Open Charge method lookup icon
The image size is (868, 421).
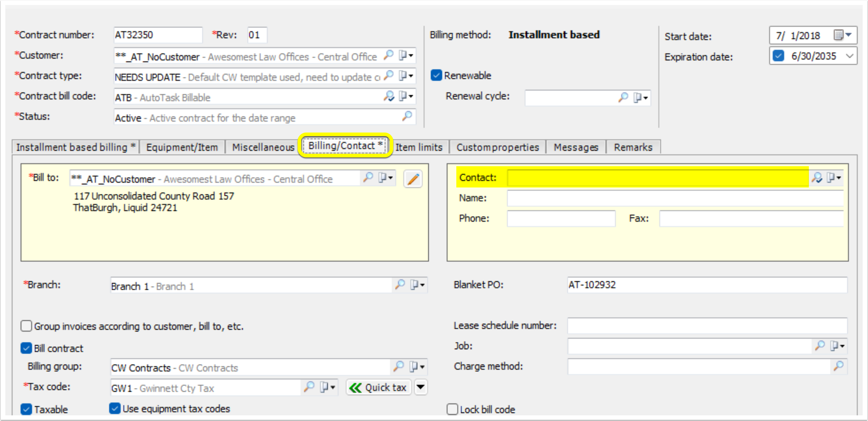(839, 366)
